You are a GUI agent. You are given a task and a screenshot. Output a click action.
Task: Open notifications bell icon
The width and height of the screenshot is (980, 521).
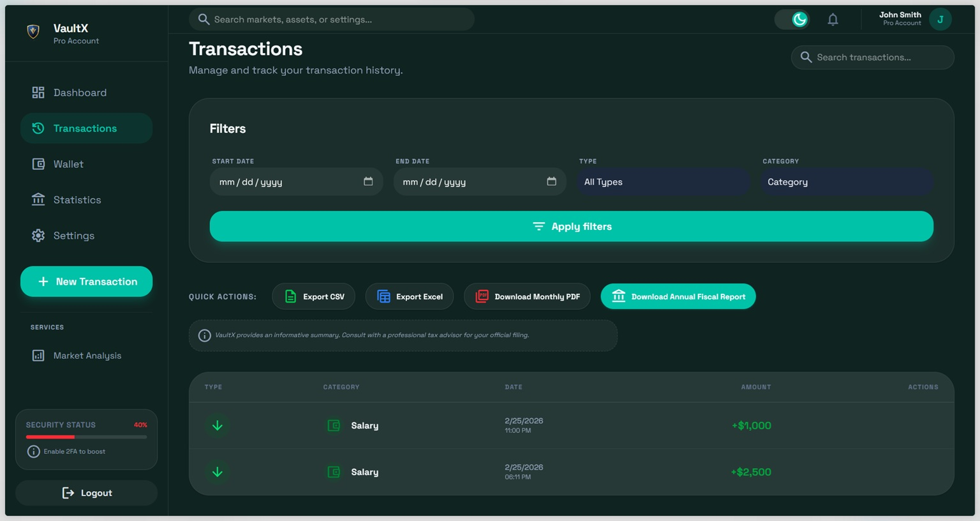[833, 19]
